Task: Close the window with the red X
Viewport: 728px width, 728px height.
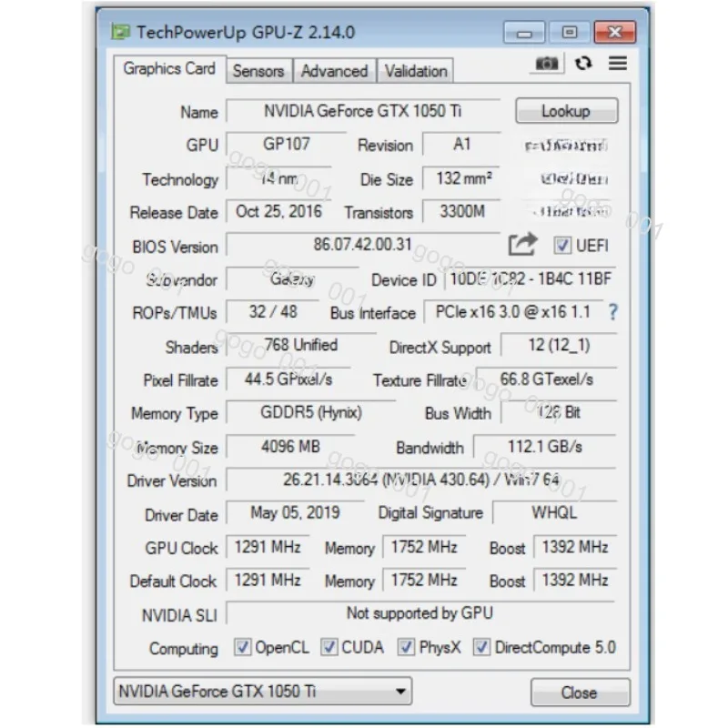Action: pyautogui.click(x=615, y=33)
